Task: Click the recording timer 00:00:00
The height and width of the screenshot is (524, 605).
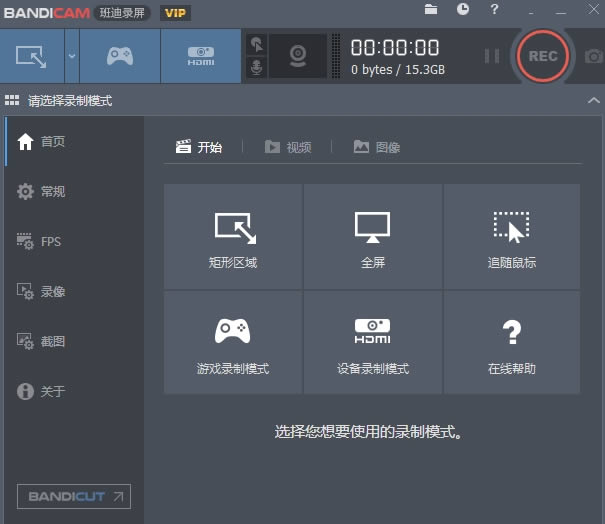Action: coord(395,48)
